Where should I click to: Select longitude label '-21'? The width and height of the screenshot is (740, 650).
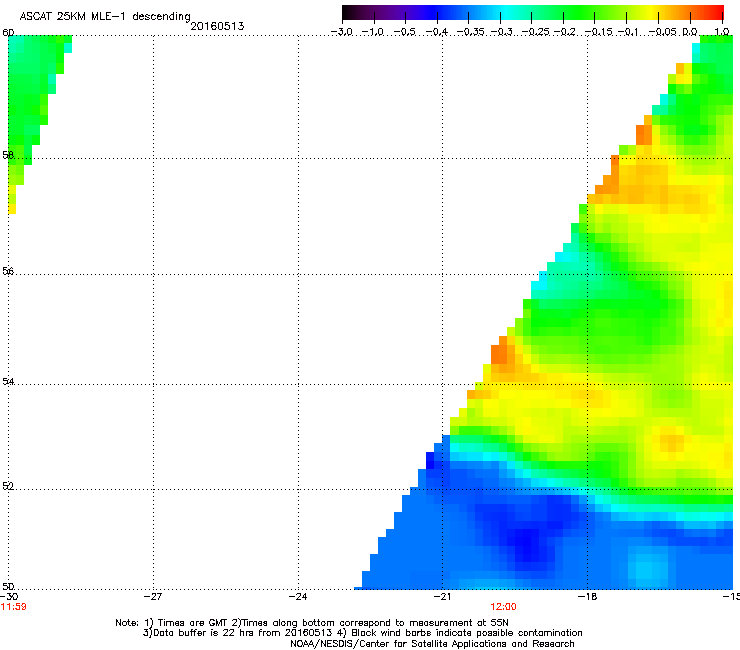click(442, 597)
